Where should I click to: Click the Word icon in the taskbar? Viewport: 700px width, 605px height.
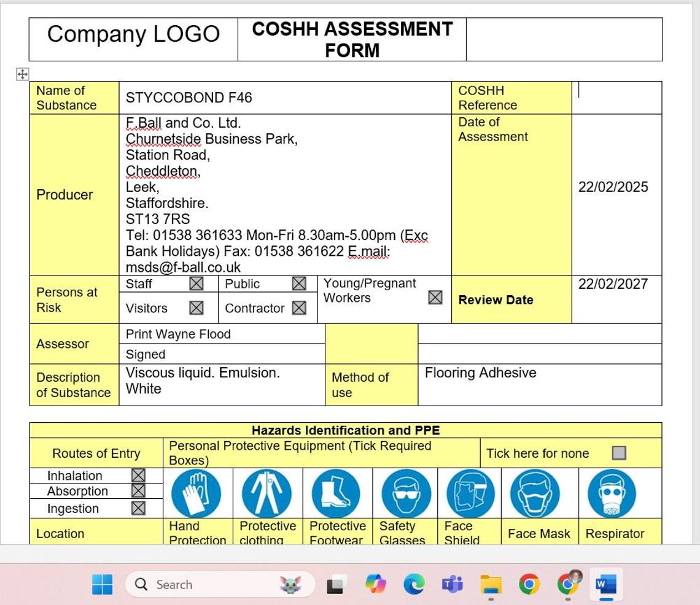pos(605,584)
